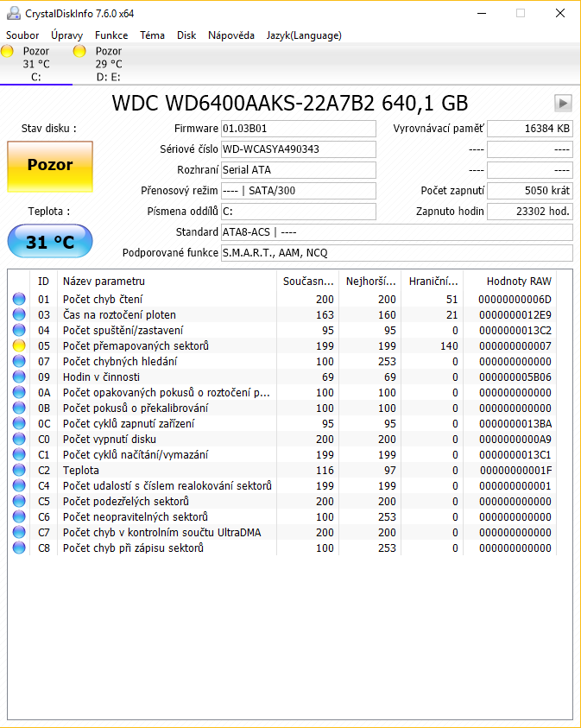
Task: Click the Název parametru column header
Action: [167, 282]
